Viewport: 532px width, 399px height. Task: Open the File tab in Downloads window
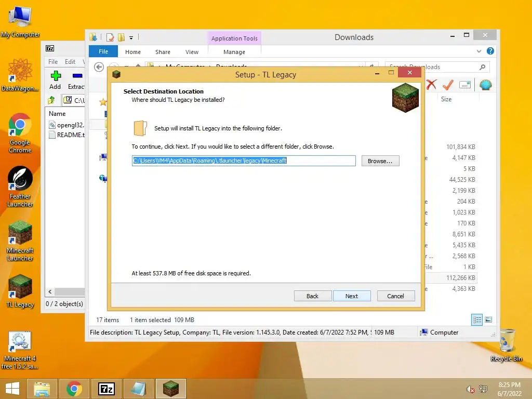[x=103, y=51]
